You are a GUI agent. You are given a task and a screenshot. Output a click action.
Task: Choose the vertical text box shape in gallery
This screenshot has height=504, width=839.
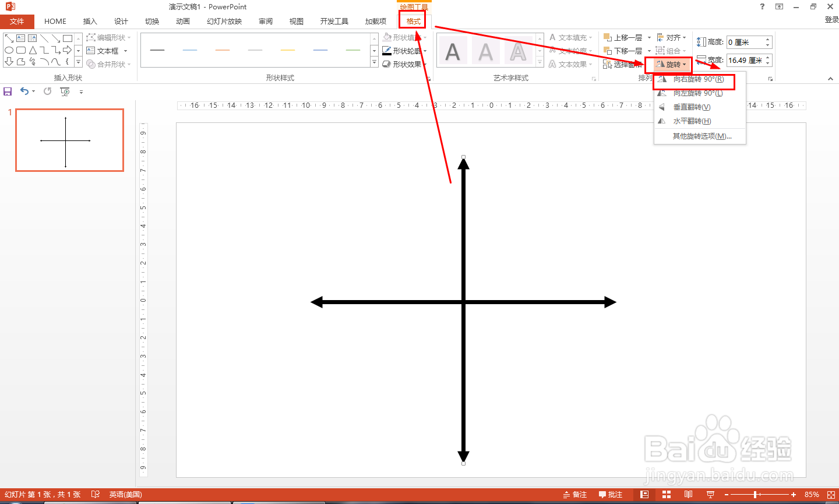pyautogui.click(x=33, y=38)
